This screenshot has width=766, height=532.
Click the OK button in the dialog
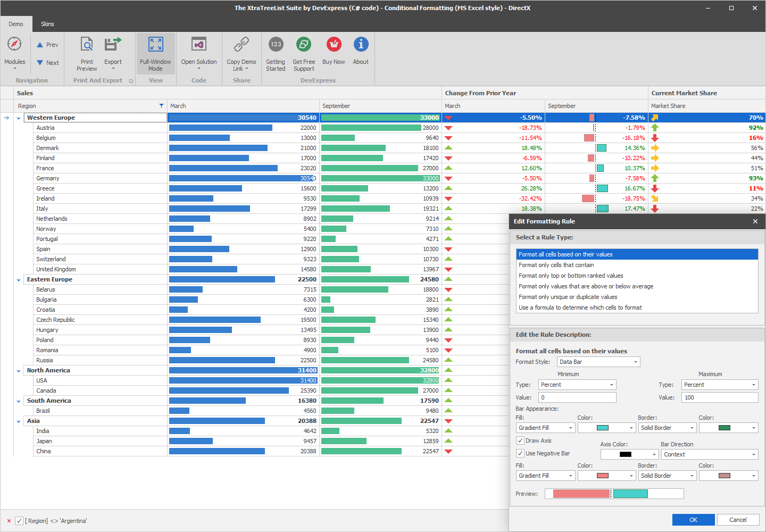693,520
